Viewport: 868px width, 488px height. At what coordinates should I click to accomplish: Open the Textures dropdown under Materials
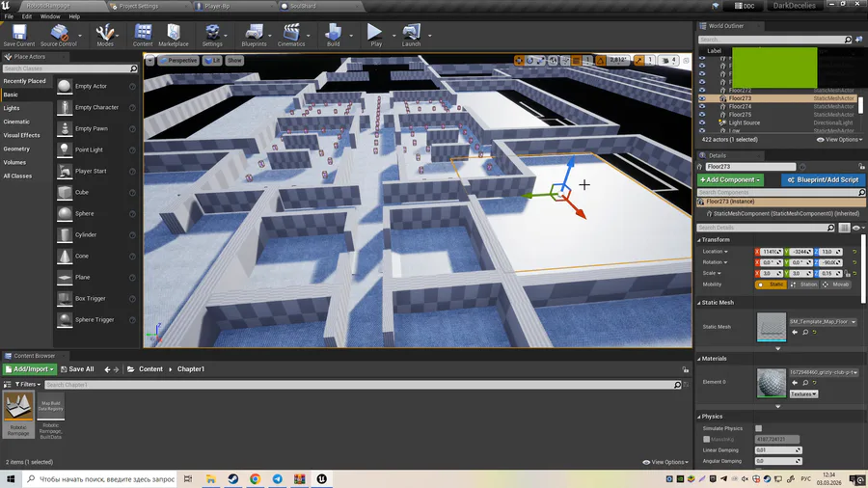[x=803, y=394]
